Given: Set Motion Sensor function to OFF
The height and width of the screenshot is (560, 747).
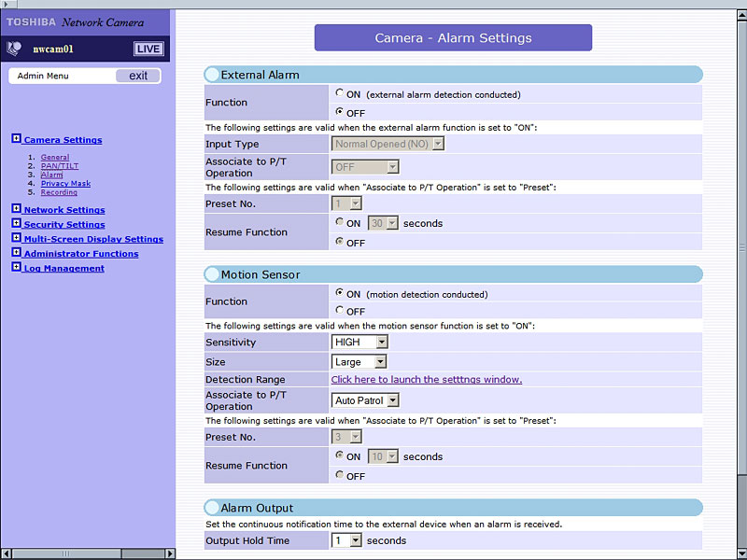Looking at the screenshot, I should click(x=339, y=311).
